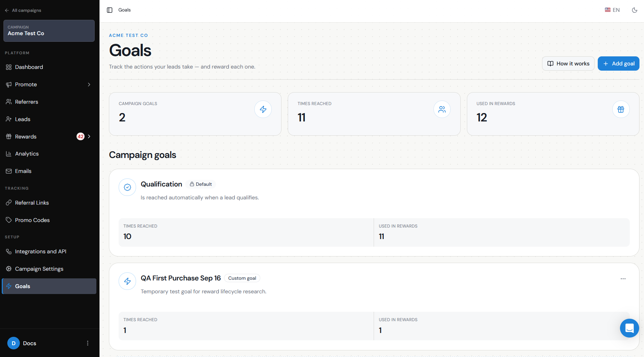Click the Campaign goals heading
This screenshot has height=357, width=644.
tap(143, 155)
